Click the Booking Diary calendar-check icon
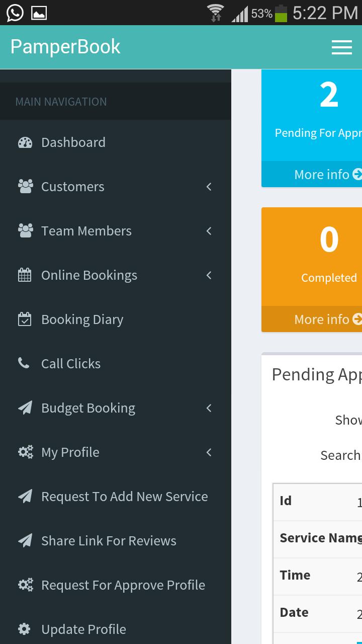Image resolution: width=362 pixels, height=644 pixels. coord(25,319)
